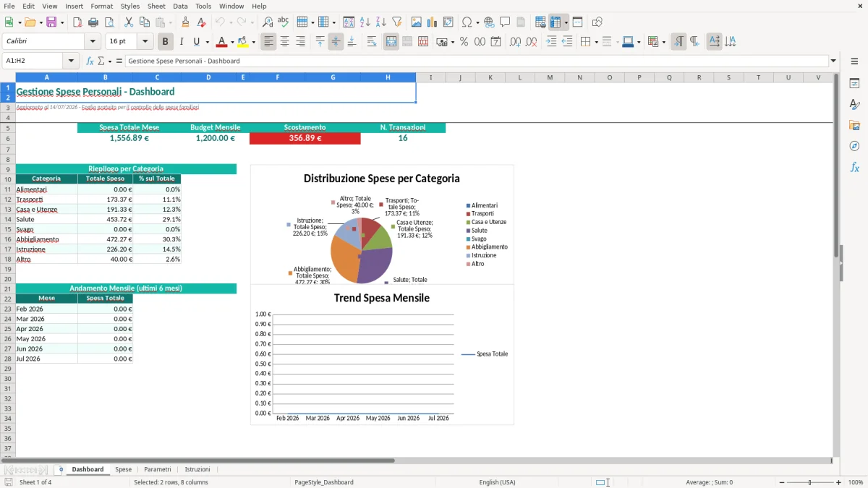Open sidebar Properties panel icon
This screenshot has width=868, height=488.
(x=854, y=84)
